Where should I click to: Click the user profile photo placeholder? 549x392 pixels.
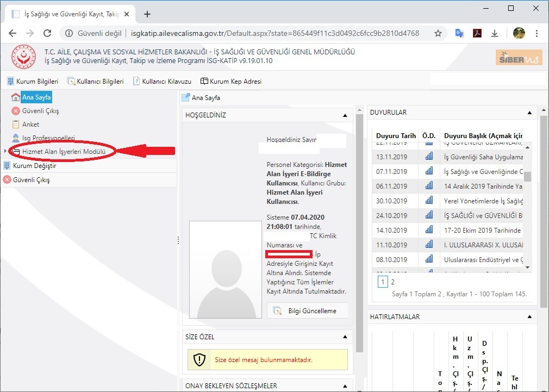pos(226,269)
